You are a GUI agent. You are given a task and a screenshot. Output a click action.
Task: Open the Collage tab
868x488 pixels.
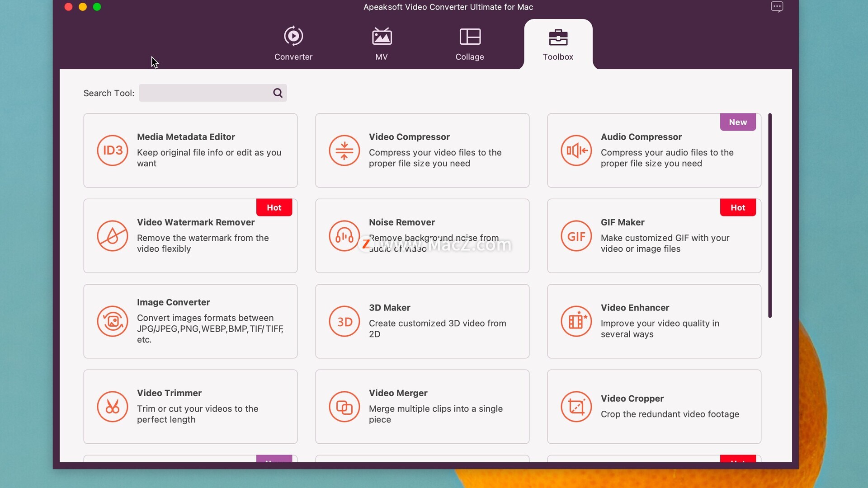pyautogui.click(x=470, y=44)
